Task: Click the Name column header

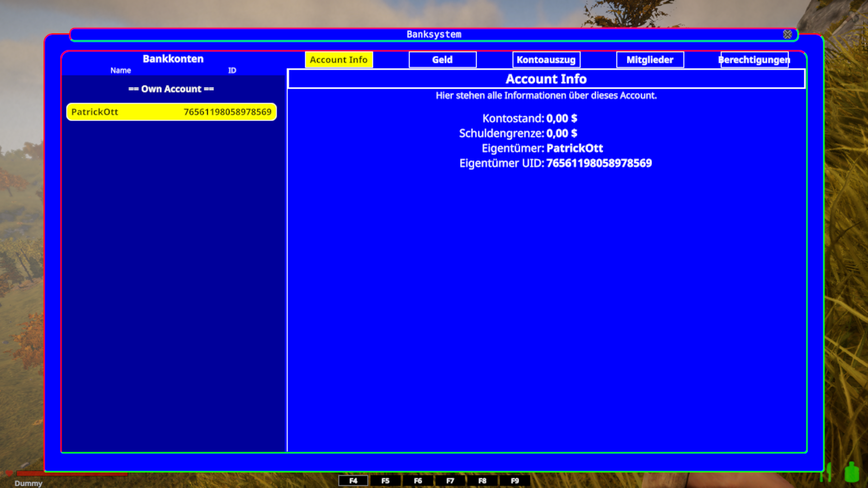Action: [120, 70]
